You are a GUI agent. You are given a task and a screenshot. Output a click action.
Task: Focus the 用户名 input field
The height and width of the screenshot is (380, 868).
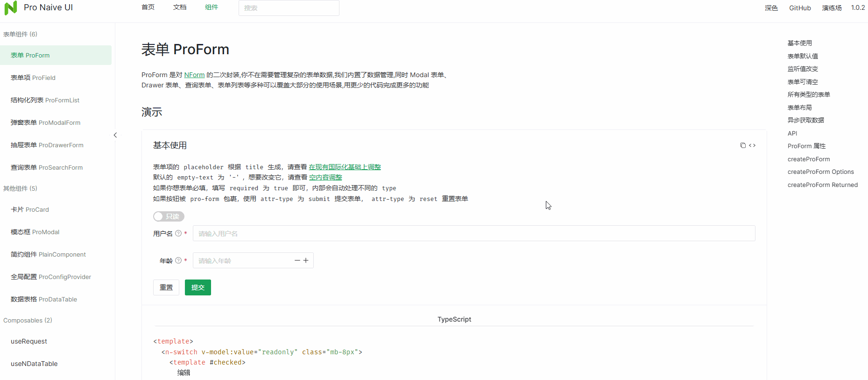pos(474,233)
